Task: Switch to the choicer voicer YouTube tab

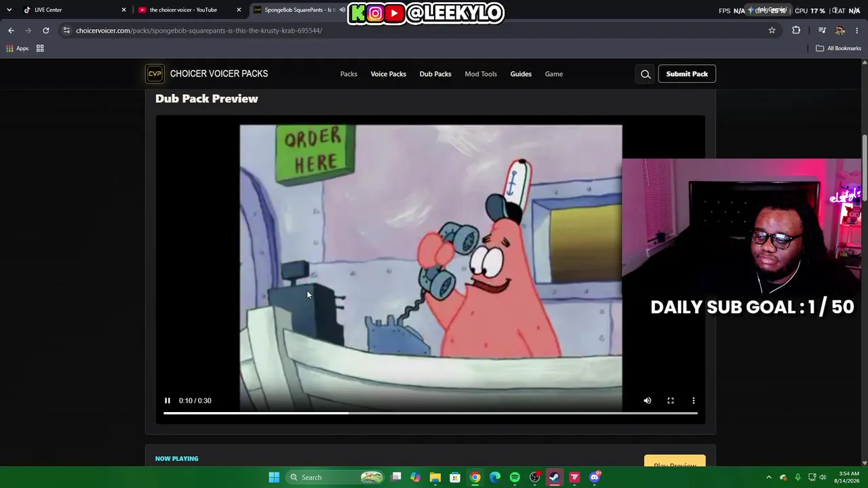Action: (190, 9)
